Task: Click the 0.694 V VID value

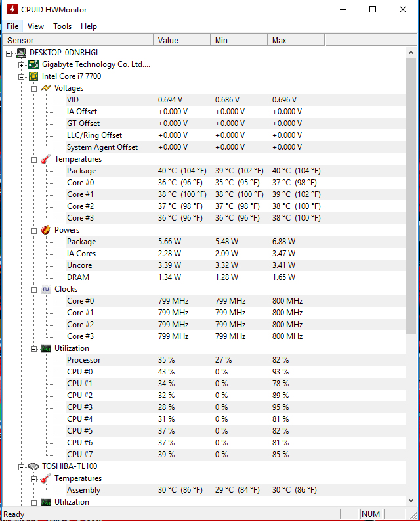Action: click(171, 100)
